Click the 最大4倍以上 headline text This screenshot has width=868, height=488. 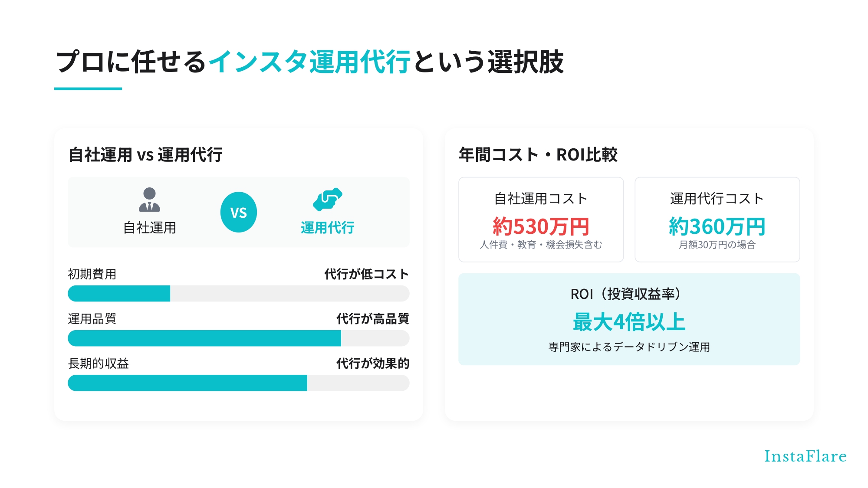[629, 322]
